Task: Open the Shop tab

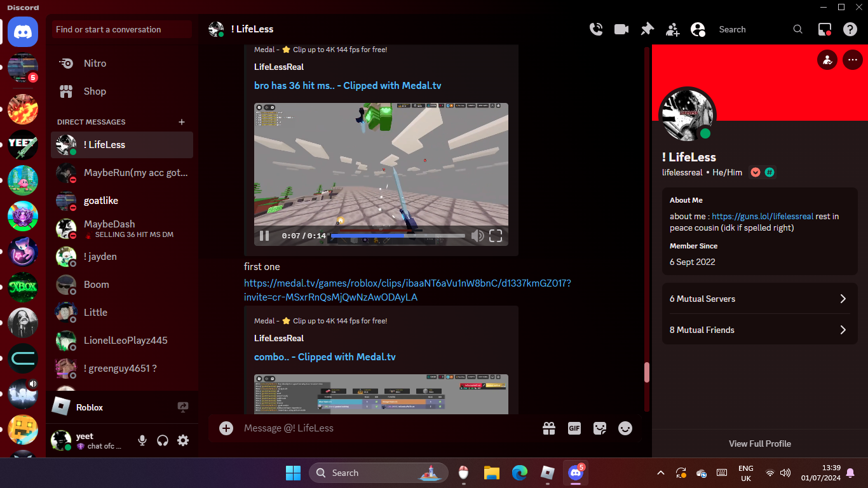Action: coord(122,91)
